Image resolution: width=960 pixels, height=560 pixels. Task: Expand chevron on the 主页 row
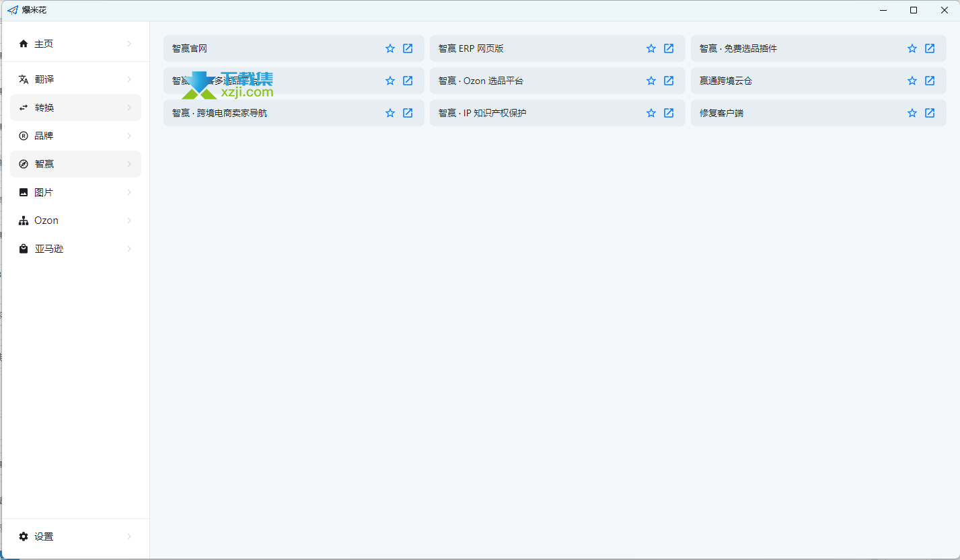pyautogui.click(x=129, y=44)
